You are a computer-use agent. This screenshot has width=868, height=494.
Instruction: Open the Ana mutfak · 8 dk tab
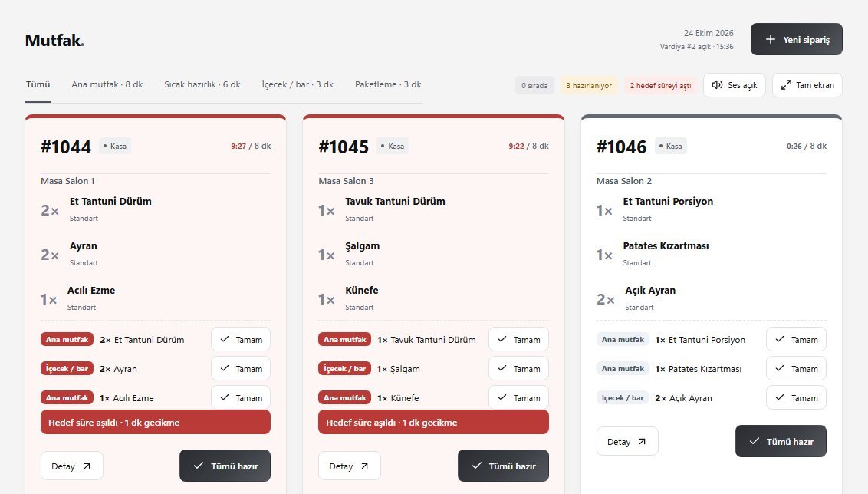[x=107, y=84]
